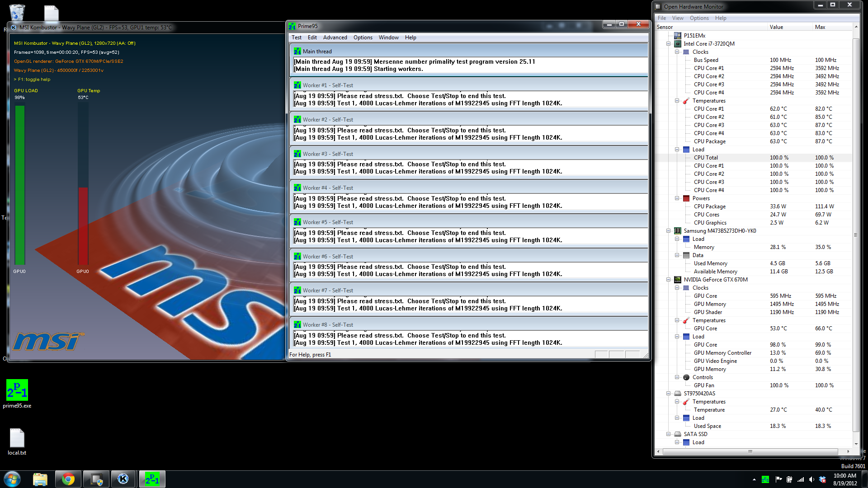This screenshot has width=868, height=488.
Task: Click the MSI Kombustor title bar icon
Action: point(14,28)
